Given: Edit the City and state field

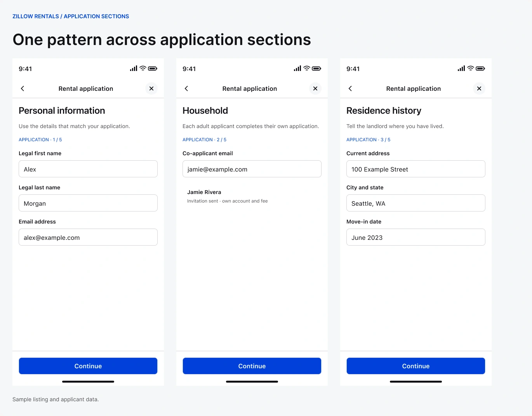Looking at the screenshot, I should (416, 203).
